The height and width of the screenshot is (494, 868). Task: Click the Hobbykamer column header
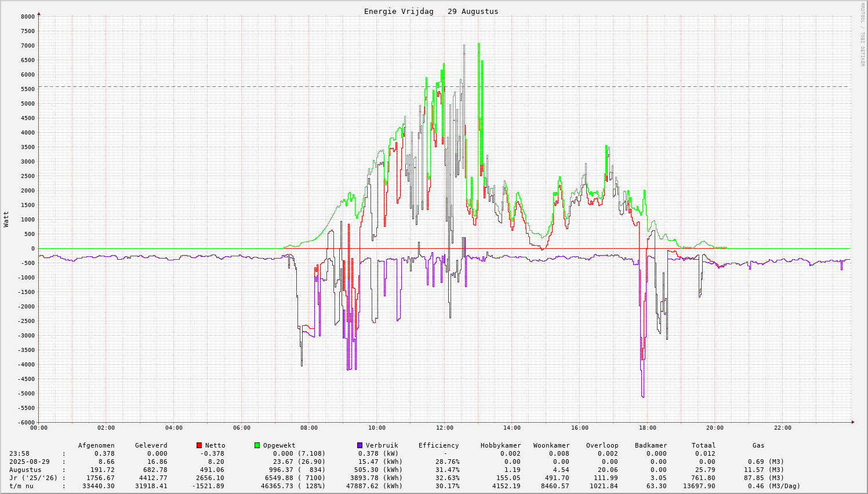pyautogui.click(x=500, y=445)
